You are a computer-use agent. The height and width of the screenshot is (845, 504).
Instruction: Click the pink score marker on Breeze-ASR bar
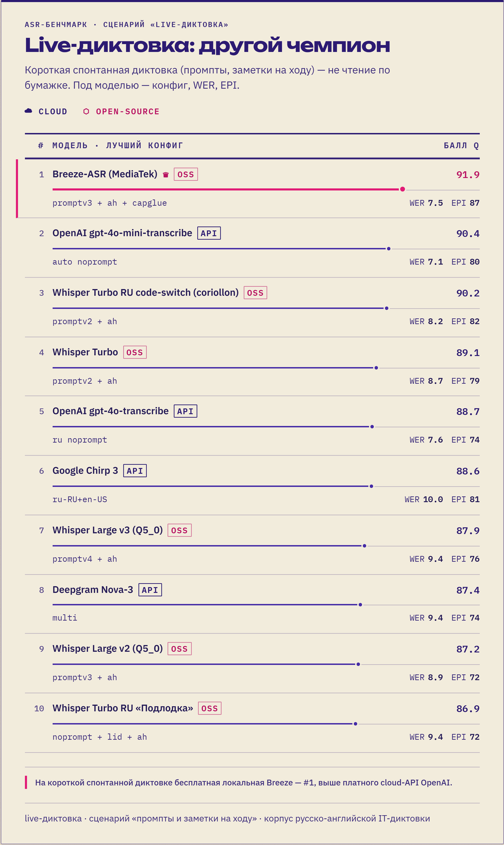(x=403, y=189)
